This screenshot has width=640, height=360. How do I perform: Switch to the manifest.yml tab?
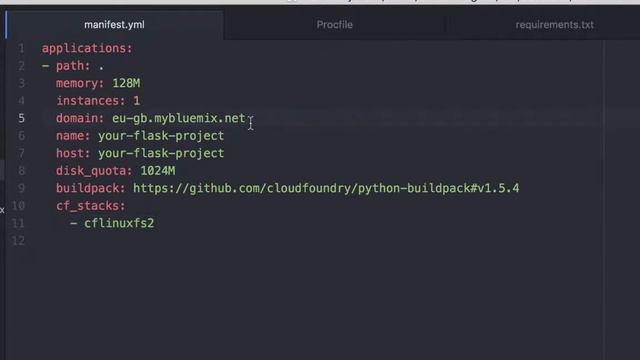tap(114, 25)
